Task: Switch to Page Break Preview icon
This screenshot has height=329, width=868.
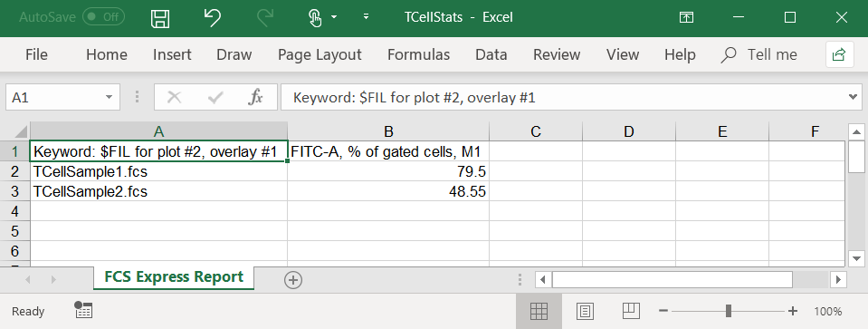Action: coord(631,311)
